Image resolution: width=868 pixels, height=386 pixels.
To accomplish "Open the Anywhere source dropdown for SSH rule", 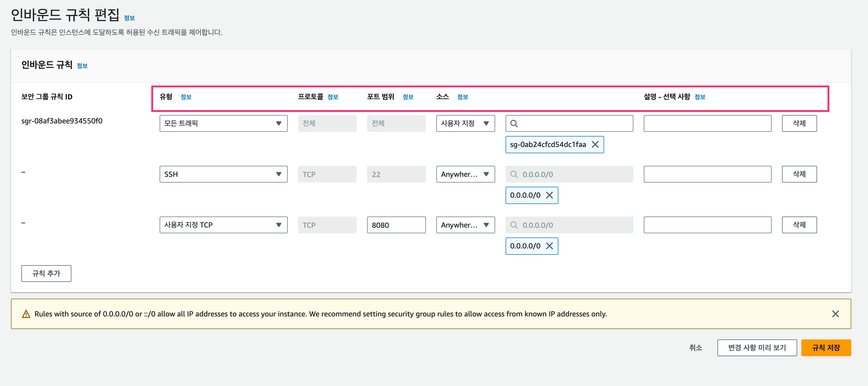I will pyautogui.click(x=465, y=174).
